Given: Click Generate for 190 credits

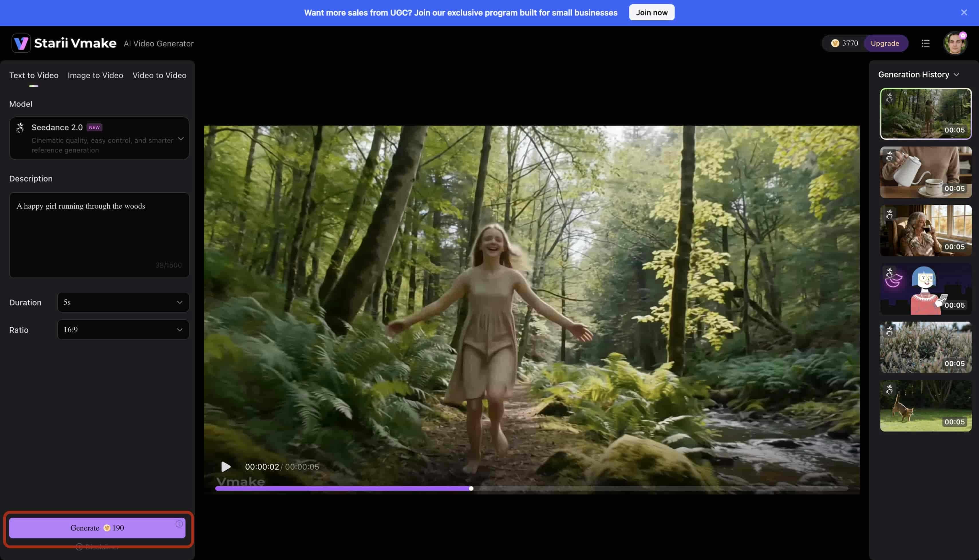Looking at the screenshot, I should pyautogui.click(x=97, y=528).
